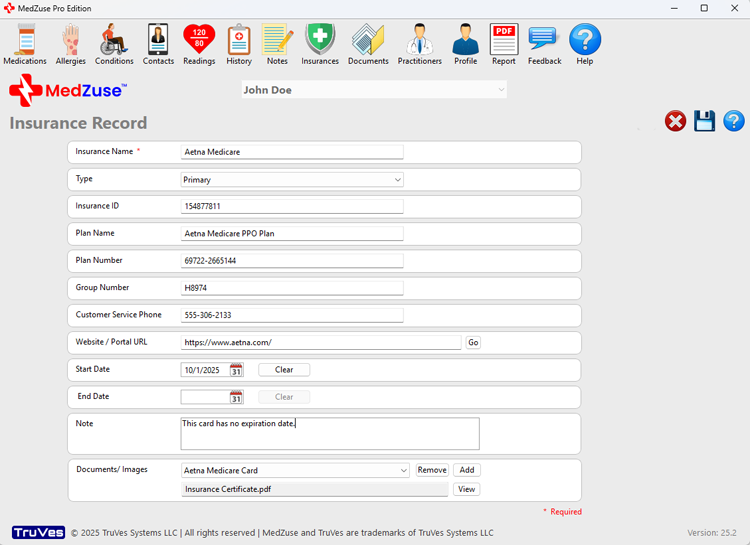Open End Date calendar picker

tap(236, 397)
